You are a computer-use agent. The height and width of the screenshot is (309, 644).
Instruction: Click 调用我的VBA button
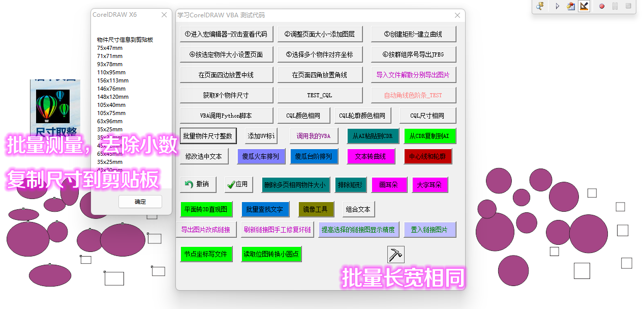[x=314, y=136]
